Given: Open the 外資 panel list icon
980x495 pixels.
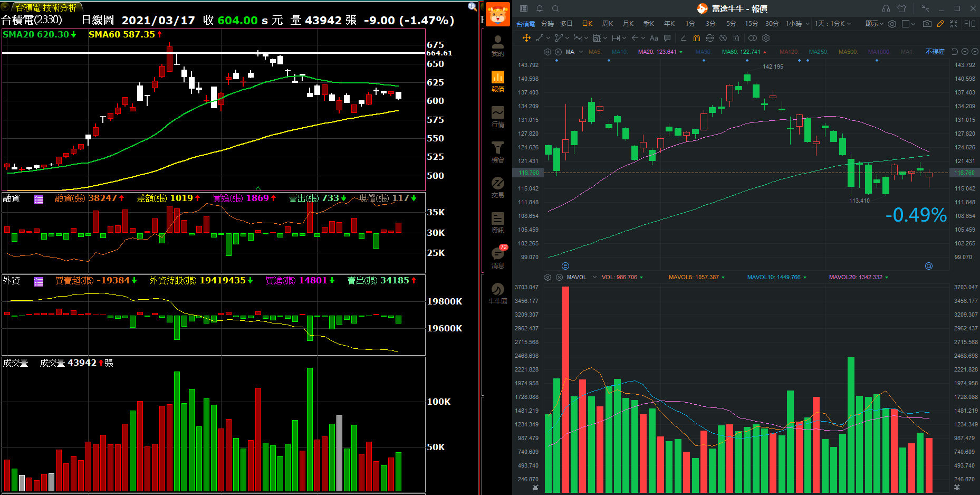Looking at the screenshot, I should tap(39, 282).
